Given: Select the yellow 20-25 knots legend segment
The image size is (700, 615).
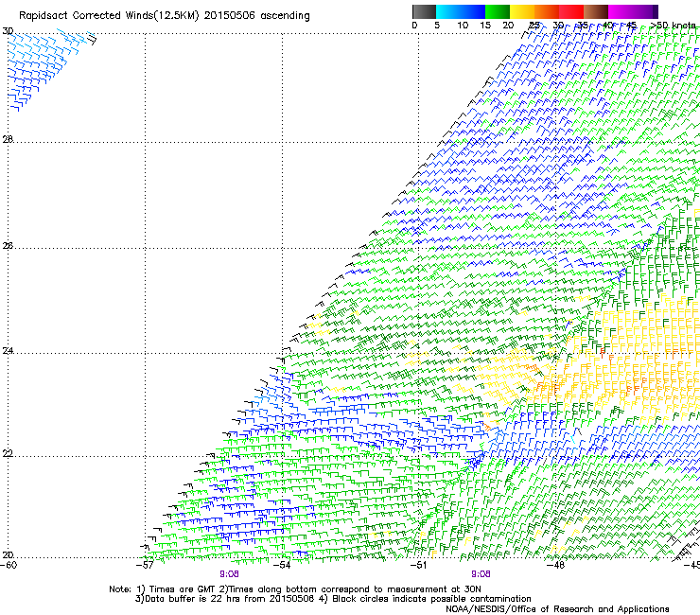Looking at the screenshot, I should [x=522, y=11].
